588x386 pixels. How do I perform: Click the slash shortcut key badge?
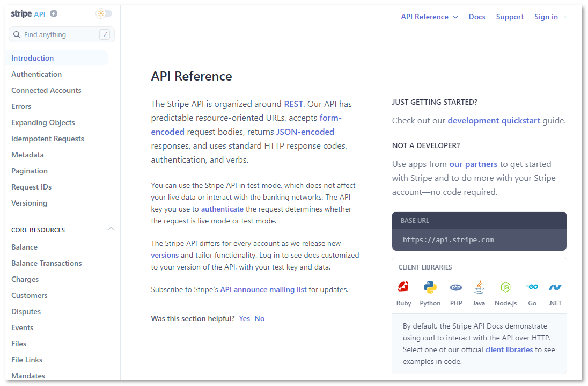pyautogui.click(x=105, y=34)
